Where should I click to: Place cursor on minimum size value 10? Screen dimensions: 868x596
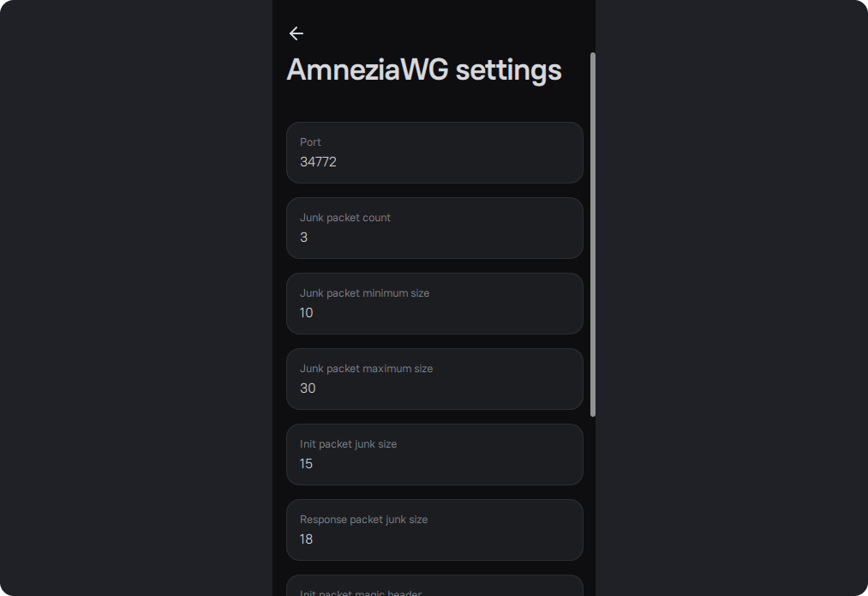[x=307, y=313]
